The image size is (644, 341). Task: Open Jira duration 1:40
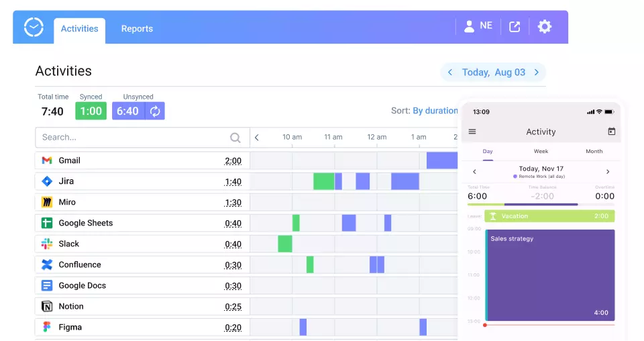pyautogui.click(x=233, y=182)
